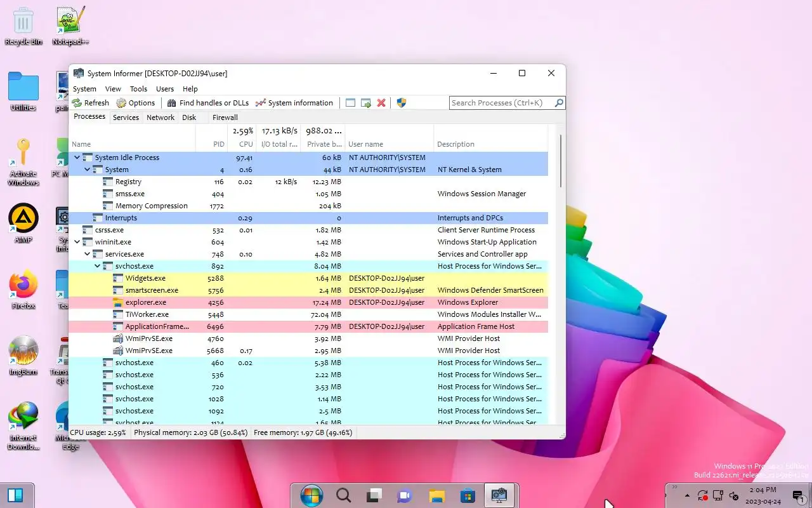
Task: Click the red X terminate icon
Action: [381, 103]
